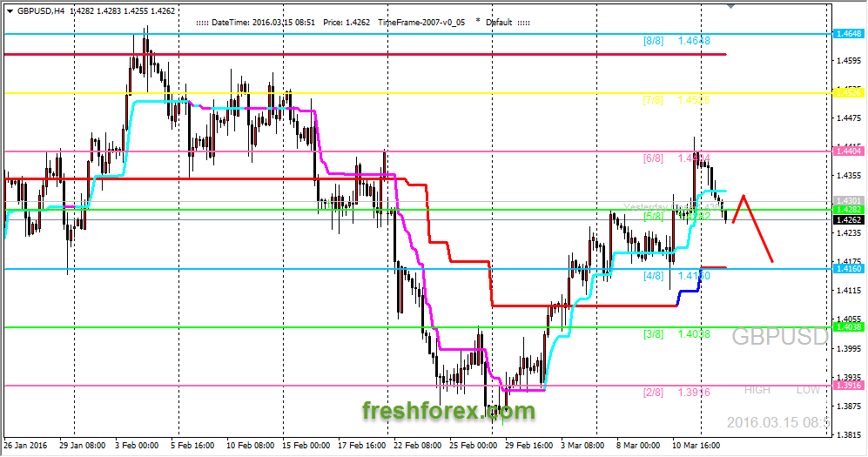Click the black 1.4262 current price tag
Screen dimensions: 868x457
849,219
